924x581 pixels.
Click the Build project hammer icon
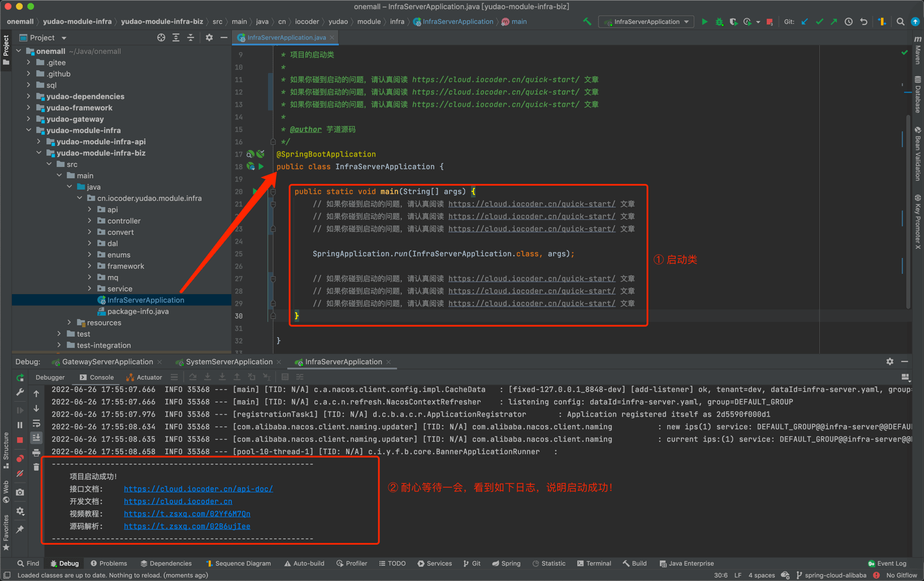587,22
